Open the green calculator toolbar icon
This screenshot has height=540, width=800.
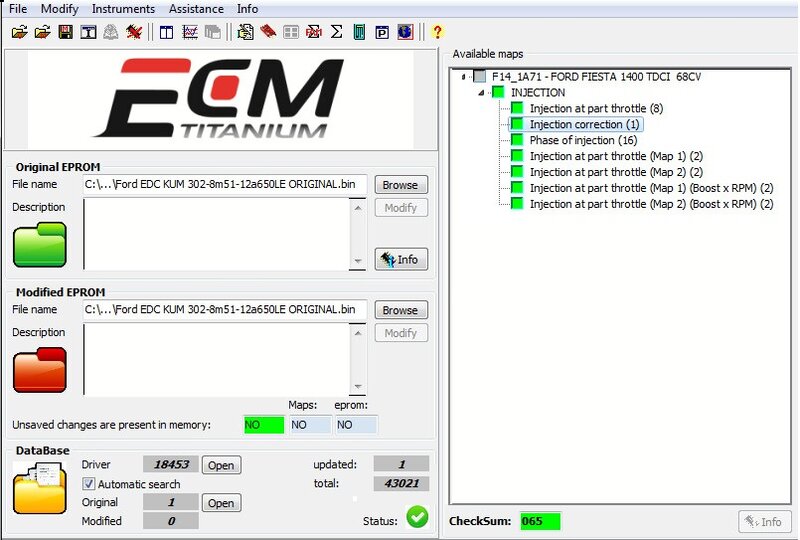coord(359,33)
